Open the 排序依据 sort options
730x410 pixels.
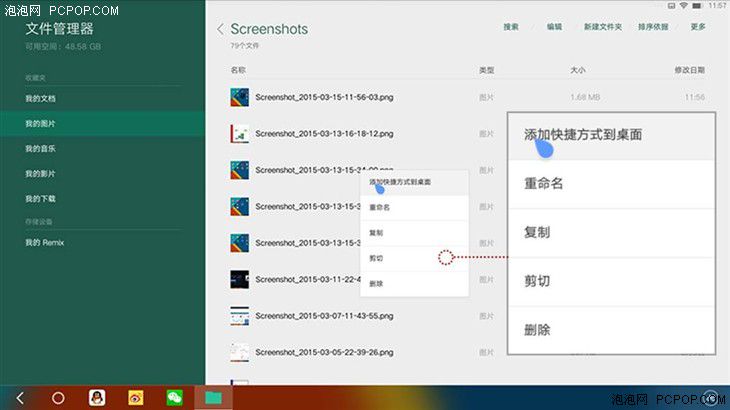pos(653,27)
